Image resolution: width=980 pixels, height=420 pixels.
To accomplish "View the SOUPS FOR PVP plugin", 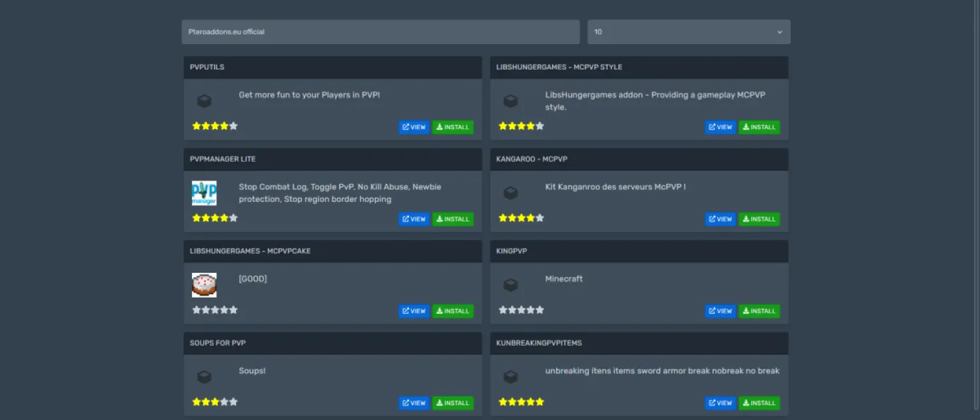I will pos(414,403).
